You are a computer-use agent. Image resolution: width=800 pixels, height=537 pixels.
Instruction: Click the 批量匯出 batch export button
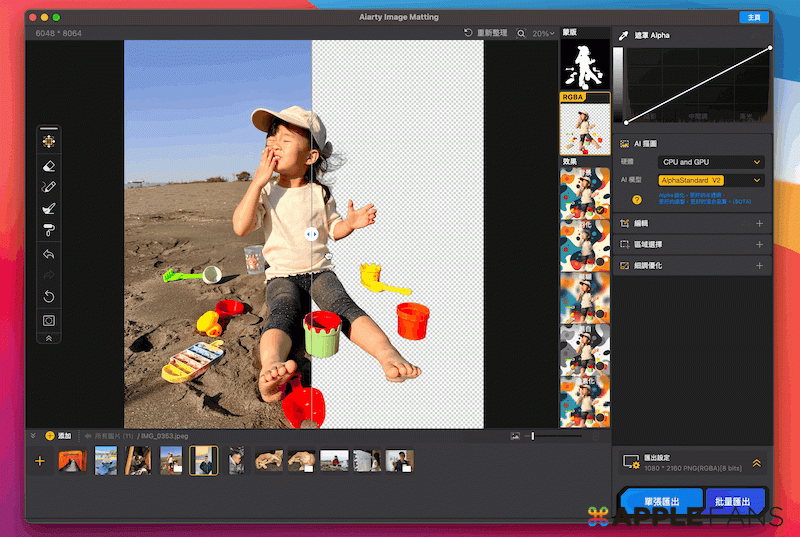point(735,501)
